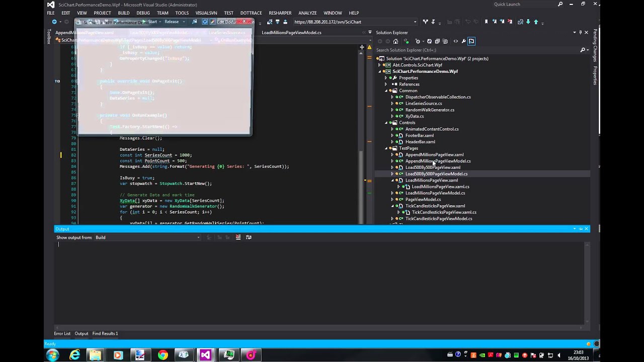
Task: Open Internet Explorer from the taskbar
Action: (75, 355)
